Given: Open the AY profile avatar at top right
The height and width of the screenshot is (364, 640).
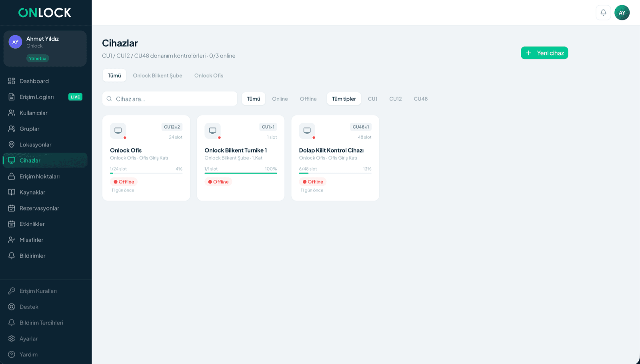Looking at the screenshot, I should click(x=622, y=12).
